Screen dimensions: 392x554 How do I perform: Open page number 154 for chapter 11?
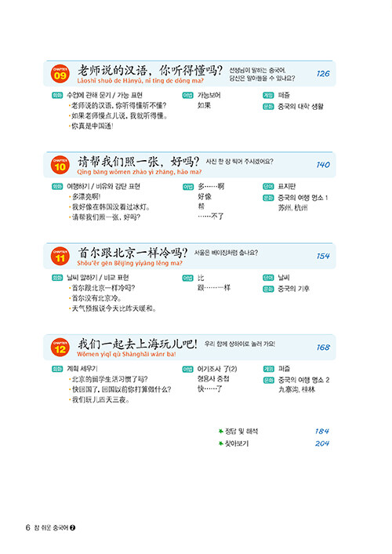323,256
